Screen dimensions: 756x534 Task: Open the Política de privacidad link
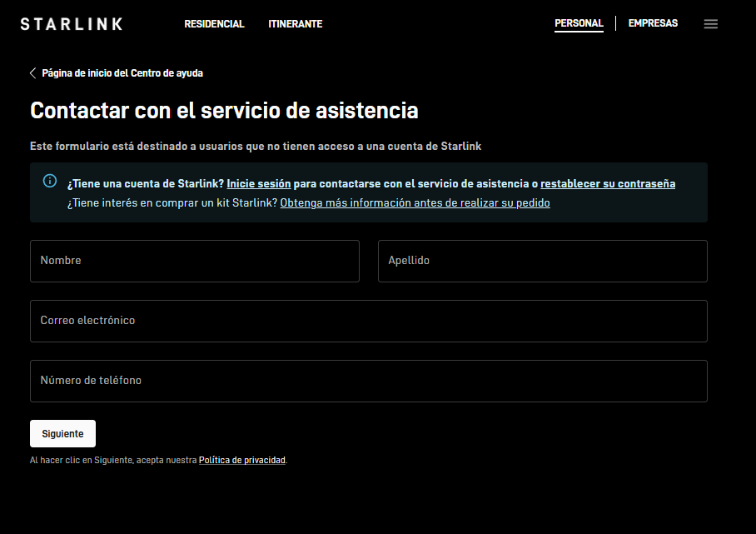tap(241, 459)
